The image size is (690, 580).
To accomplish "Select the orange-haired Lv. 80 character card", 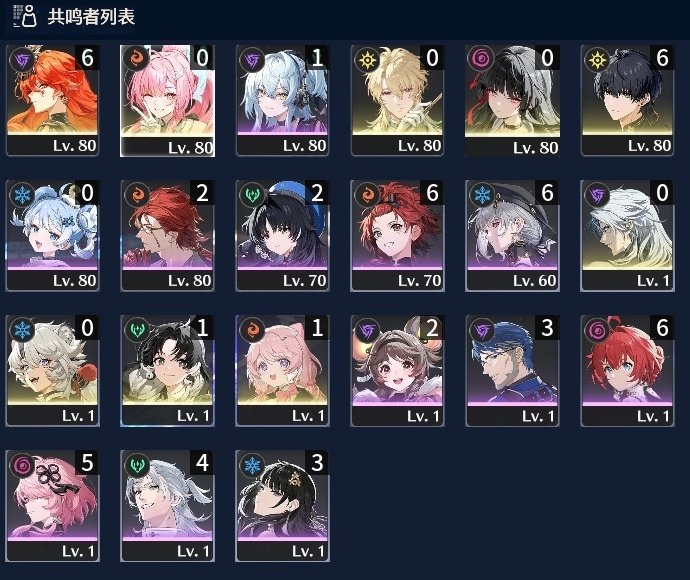I will click(x=52, y=100).
